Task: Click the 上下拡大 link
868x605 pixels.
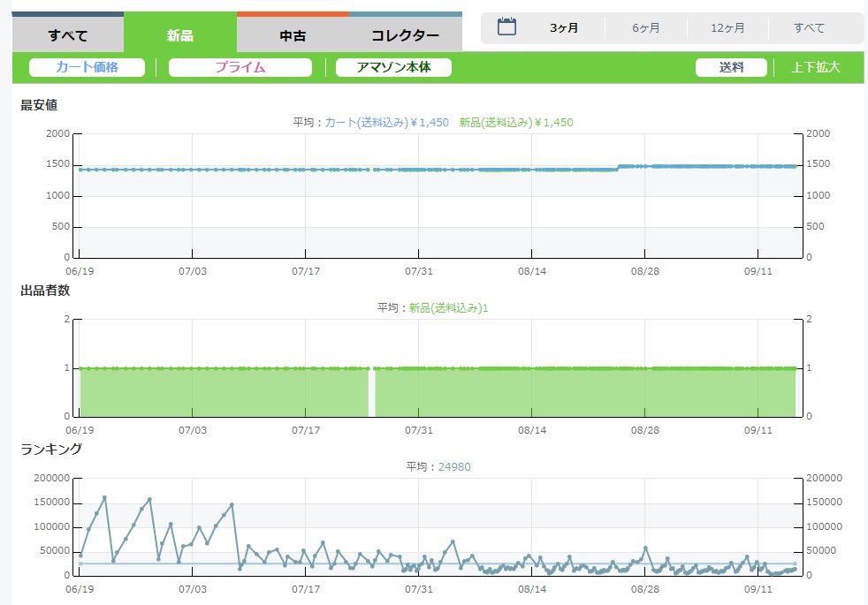Action: coord(816,67)
